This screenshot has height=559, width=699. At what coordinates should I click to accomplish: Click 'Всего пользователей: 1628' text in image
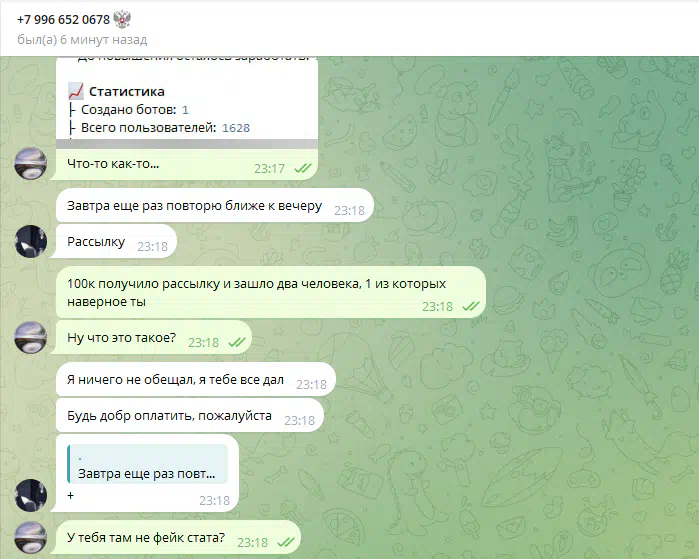coord(165,128)
